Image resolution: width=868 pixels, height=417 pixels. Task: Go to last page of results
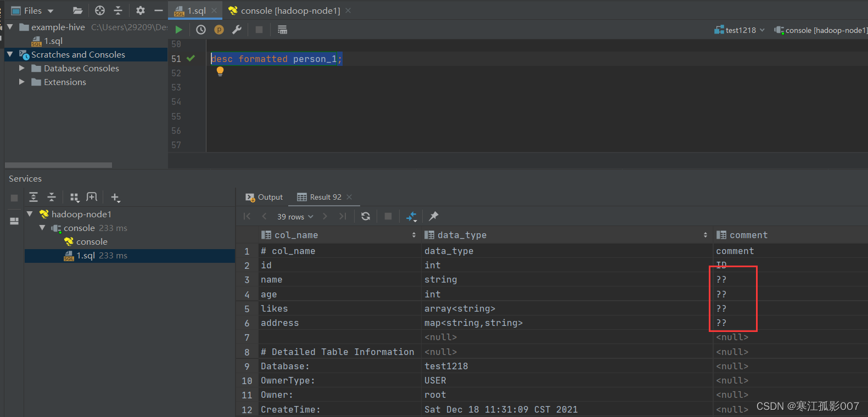(x=343, y=216)
